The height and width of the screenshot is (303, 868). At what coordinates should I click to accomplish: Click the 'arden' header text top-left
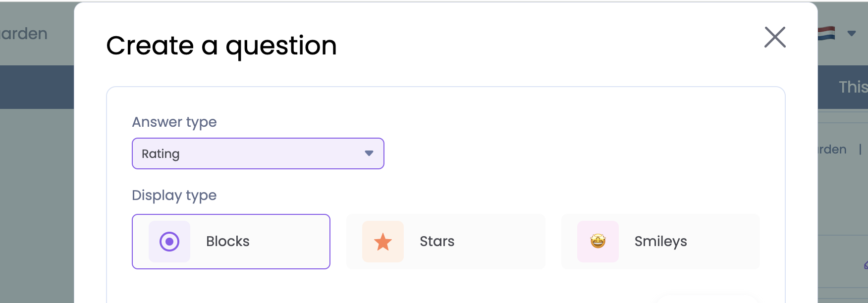click(x=24, y=34)
